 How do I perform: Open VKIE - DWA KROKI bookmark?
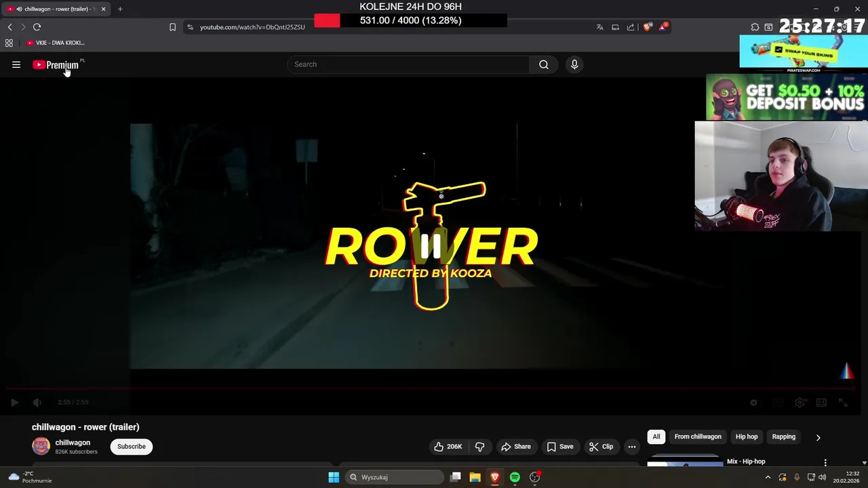[56, 43]
